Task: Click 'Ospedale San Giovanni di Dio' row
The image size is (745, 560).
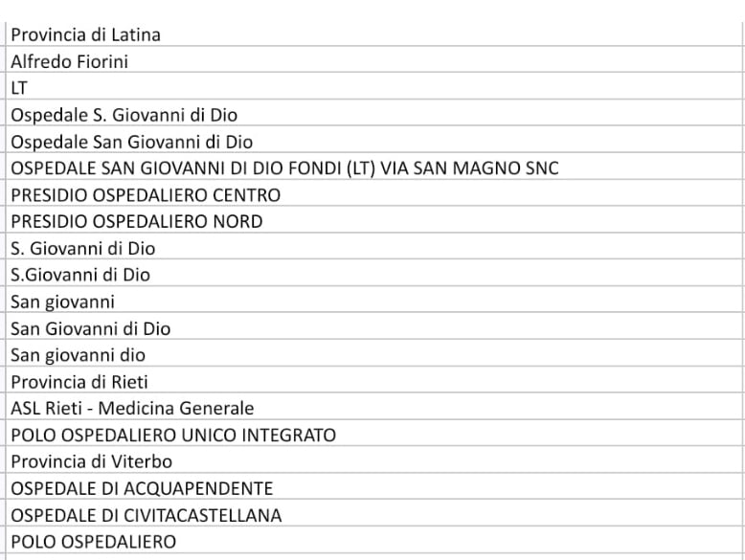Action: coord(374,142)
